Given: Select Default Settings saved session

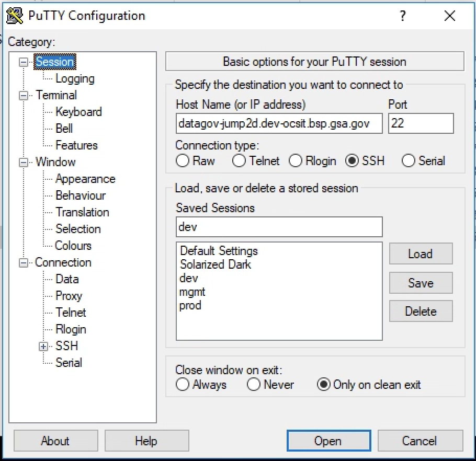Looking at the screenshot, I should point(219,251).
